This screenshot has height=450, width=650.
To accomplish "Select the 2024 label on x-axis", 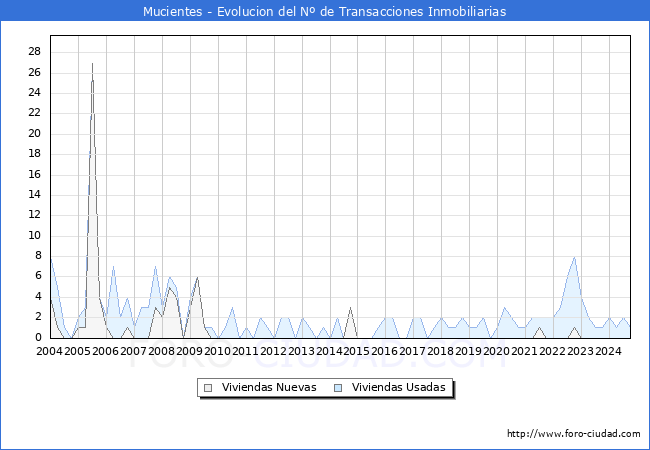I will (608, 351).
